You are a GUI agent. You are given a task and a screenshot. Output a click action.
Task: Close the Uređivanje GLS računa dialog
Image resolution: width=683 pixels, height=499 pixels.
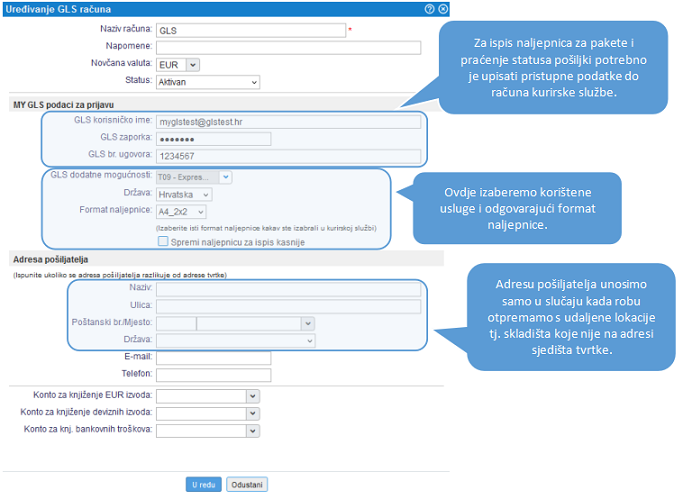pos(443,9)
